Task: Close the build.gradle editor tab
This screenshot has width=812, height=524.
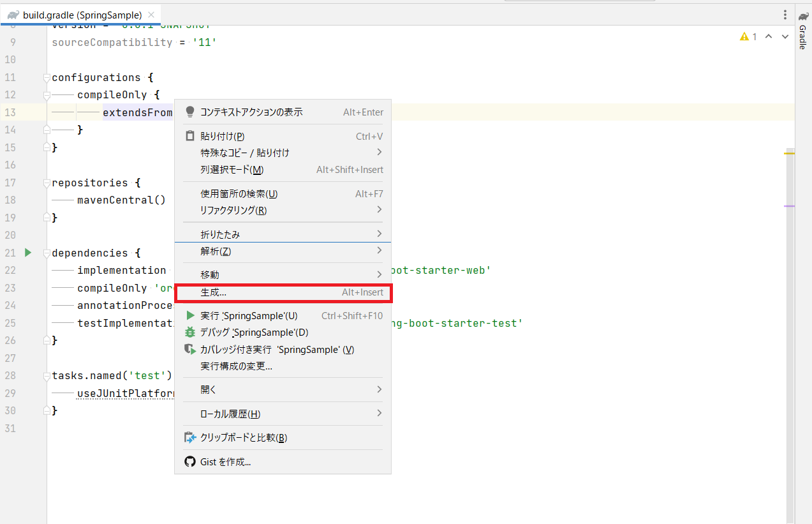Action: click(x=151, y=15)
